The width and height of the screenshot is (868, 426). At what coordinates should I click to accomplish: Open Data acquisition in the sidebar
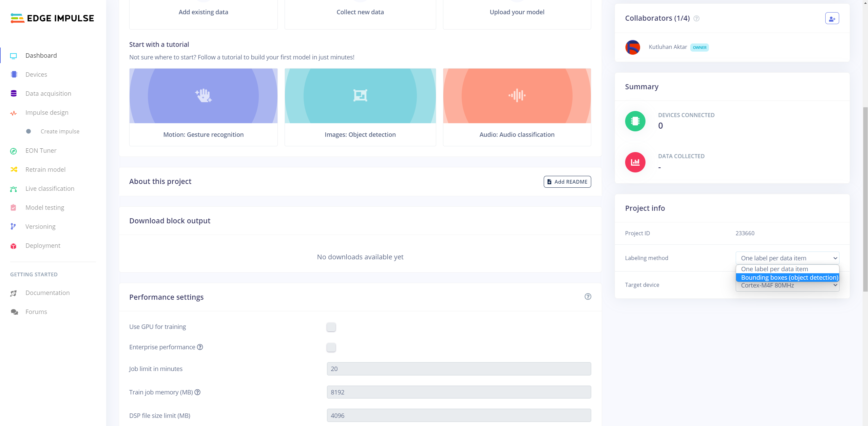coord(48,93)
